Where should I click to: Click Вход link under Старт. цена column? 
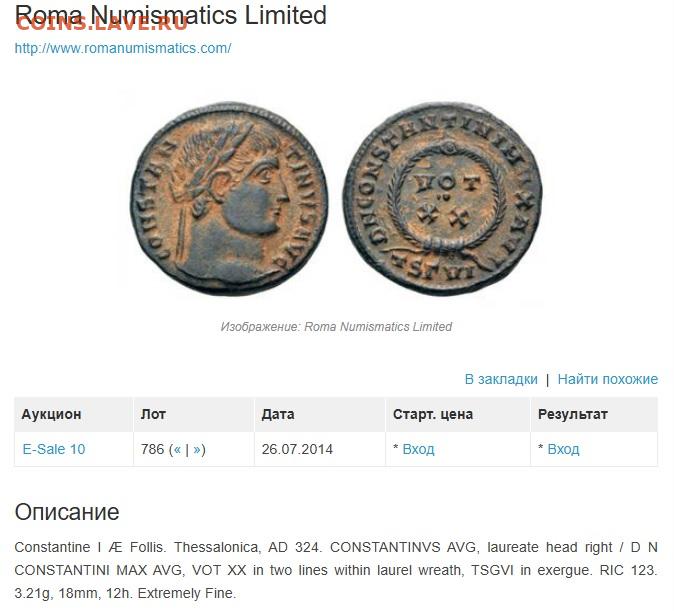point(418,449)
